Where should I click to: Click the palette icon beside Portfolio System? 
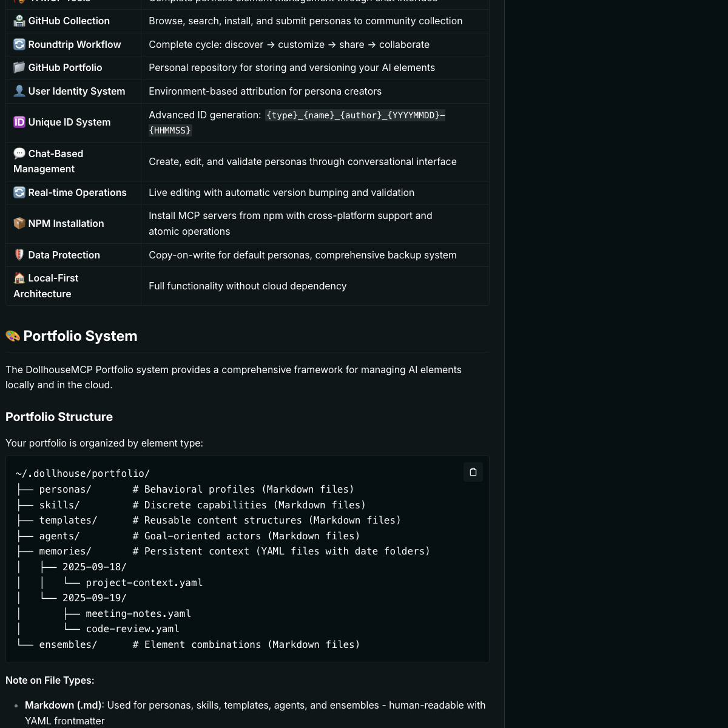pyautogui.click(x=13, y=336)
